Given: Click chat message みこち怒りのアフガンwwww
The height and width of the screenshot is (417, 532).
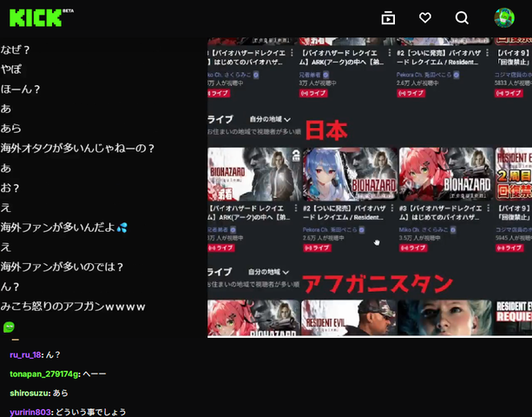Looking at the screenshot, I should [73, 307].
